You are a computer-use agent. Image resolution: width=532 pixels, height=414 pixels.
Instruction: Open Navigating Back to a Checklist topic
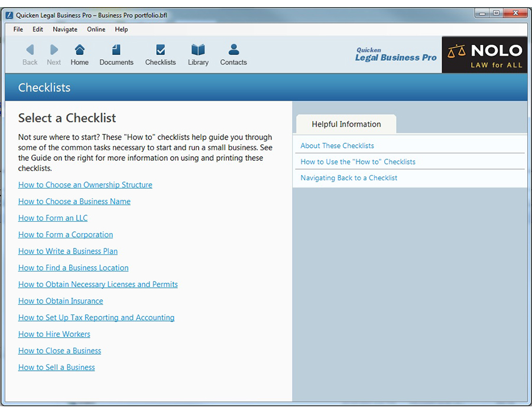pyautogui.click(x=349, y=178)
